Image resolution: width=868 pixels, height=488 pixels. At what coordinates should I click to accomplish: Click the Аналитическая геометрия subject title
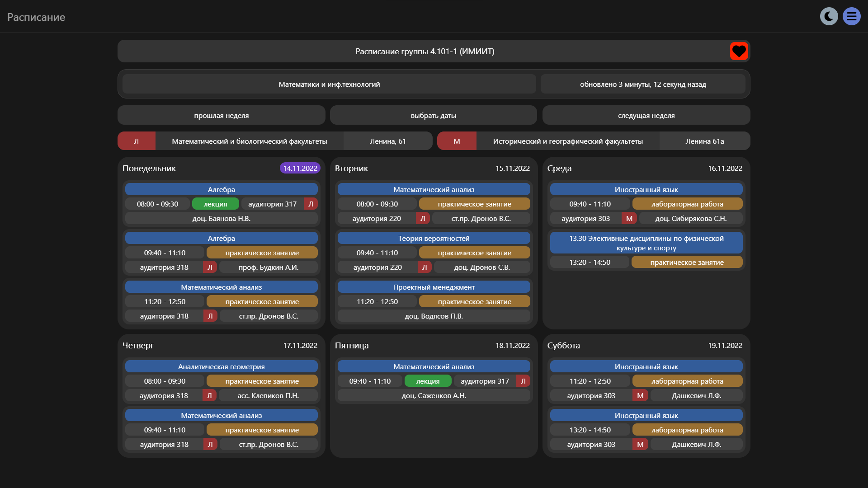(x=222, y=366)
